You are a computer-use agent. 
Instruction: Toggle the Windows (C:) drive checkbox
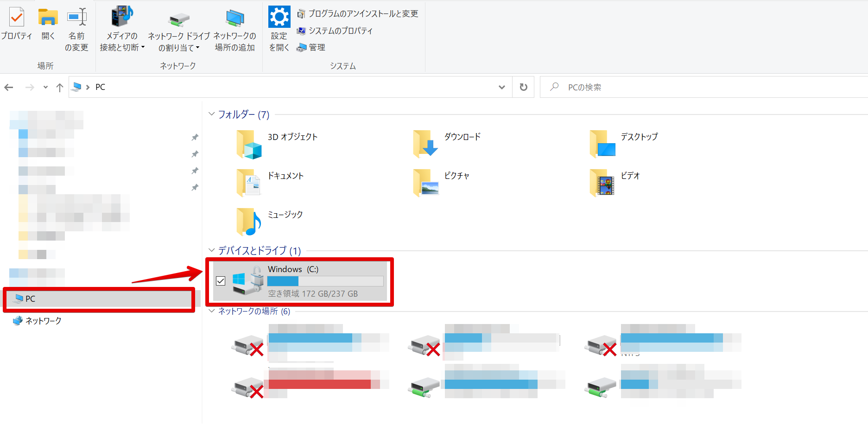[x=221, y=281]
